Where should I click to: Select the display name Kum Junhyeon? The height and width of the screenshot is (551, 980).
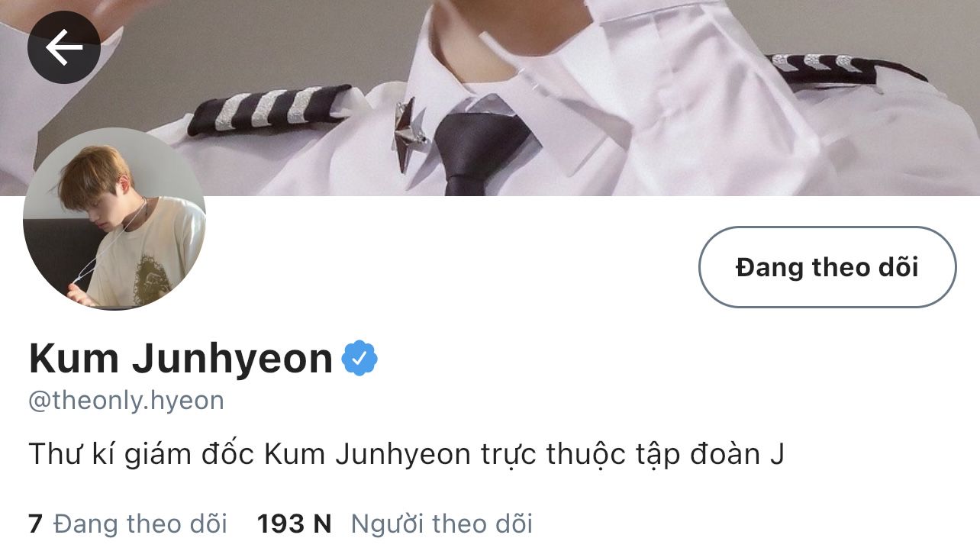tap(181, 358)
